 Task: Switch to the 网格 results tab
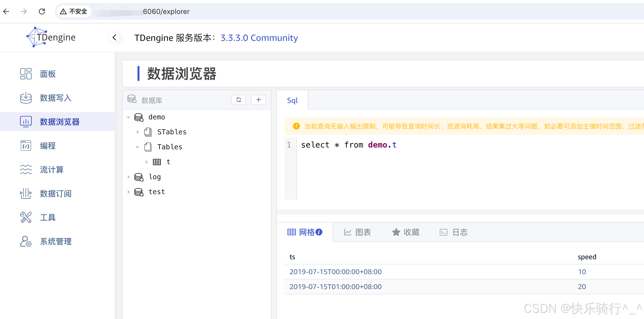tap(305, 232)
